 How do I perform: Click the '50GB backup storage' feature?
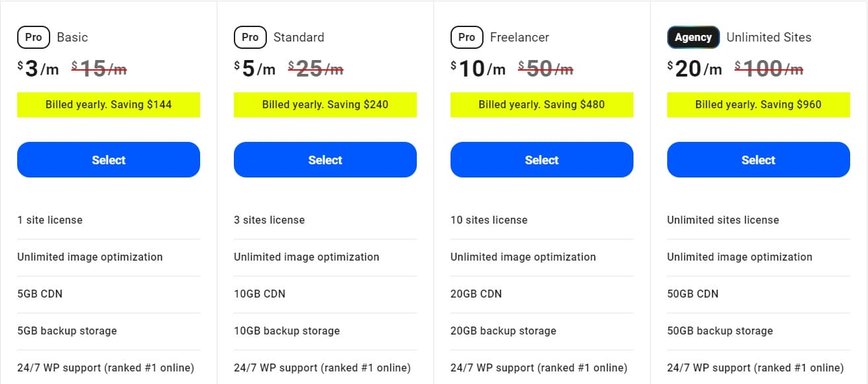tap(720, 331)
